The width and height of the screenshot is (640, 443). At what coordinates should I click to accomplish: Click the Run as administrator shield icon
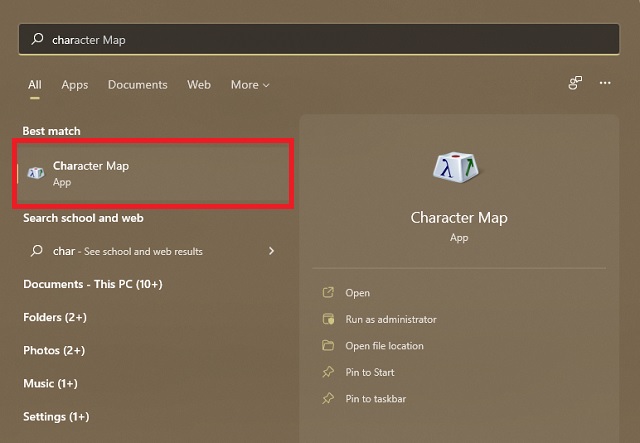(x=328, y=319)
